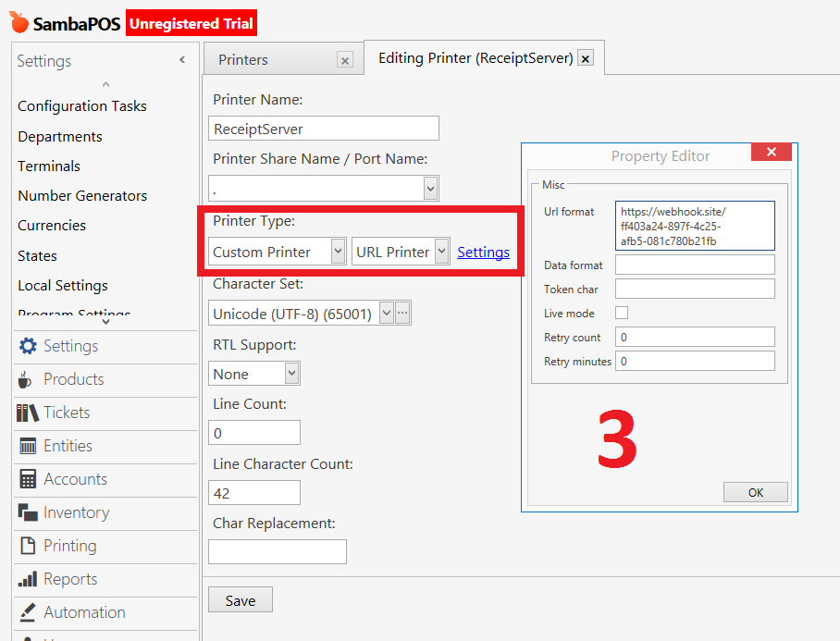Open Printing via page icon
The height and width of the screenshot is (641, 840).
click(x=28, y=546)
